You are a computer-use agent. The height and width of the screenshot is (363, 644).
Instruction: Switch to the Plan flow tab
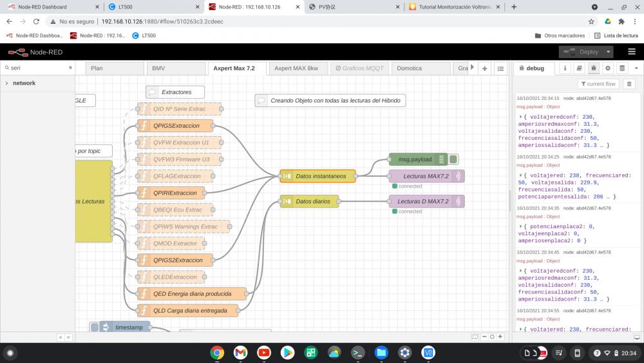click(x=115, y=68)
